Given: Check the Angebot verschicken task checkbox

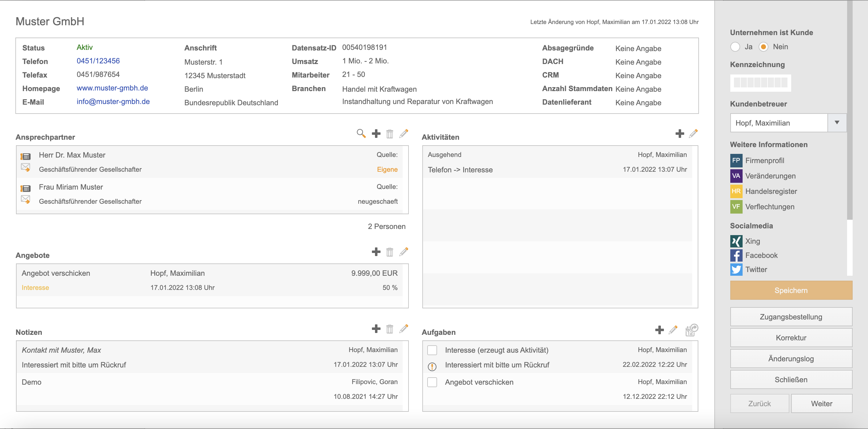Looking at the screenshot, I should coord(432,382).
